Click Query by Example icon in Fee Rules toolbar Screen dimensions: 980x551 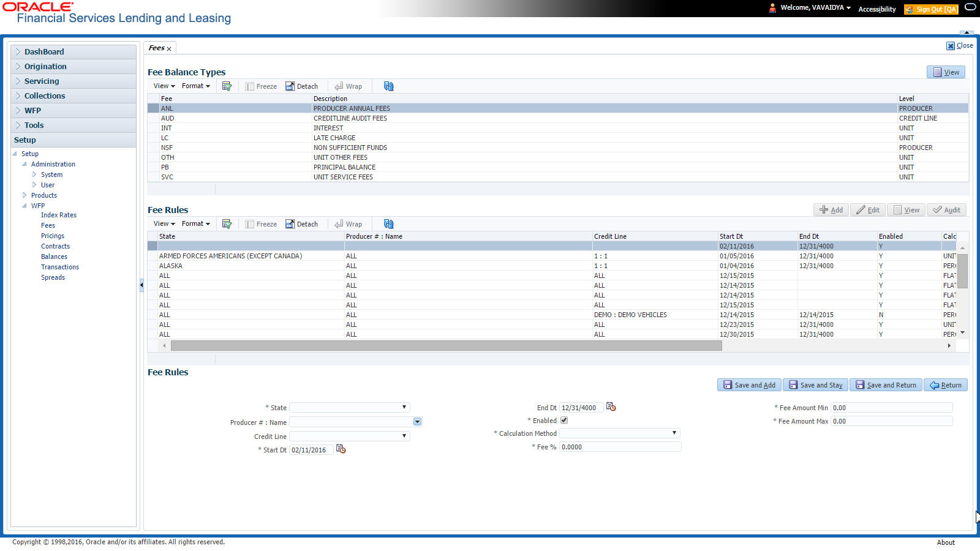point(227,224)
